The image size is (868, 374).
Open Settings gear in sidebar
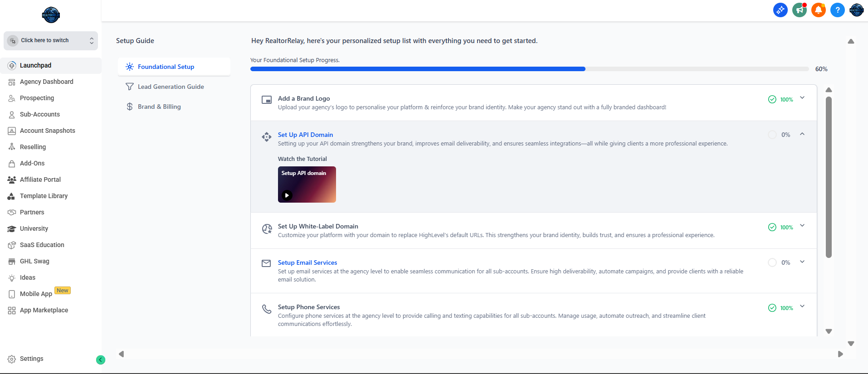[x=12, y=359]
